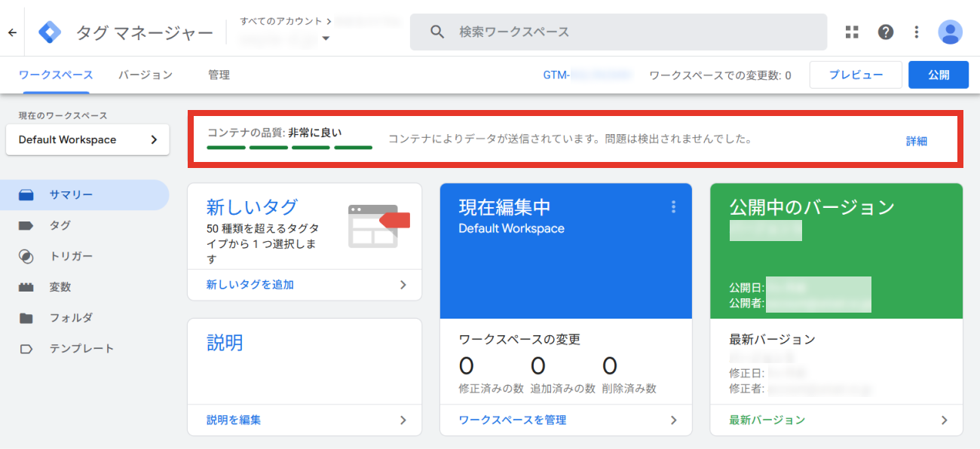This screenshot has height=449, width=980.
Task: Click the フォルダ folder icon in sidebar
Action: [x=26, y=318]
